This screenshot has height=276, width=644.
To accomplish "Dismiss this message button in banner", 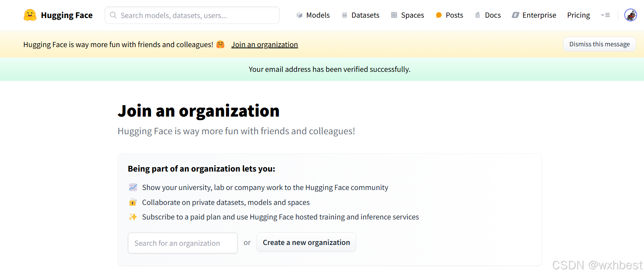I will tap(600, 44).
